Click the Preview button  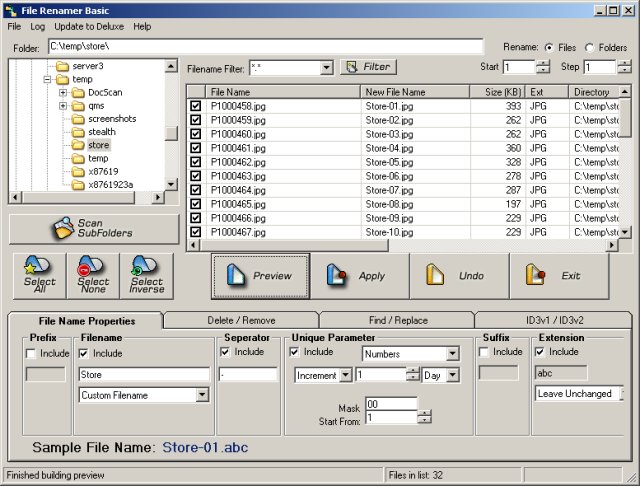point(260,276)
